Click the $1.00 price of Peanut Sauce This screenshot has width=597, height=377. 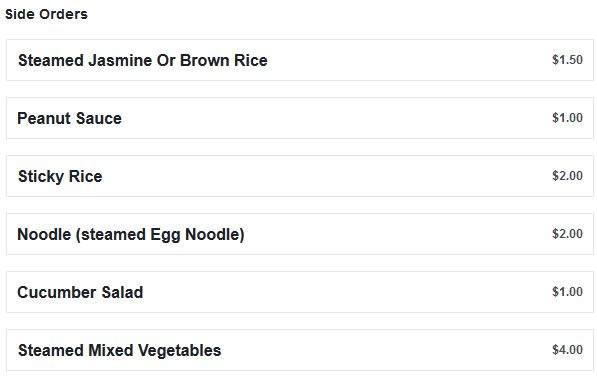(x=567, y=118)
